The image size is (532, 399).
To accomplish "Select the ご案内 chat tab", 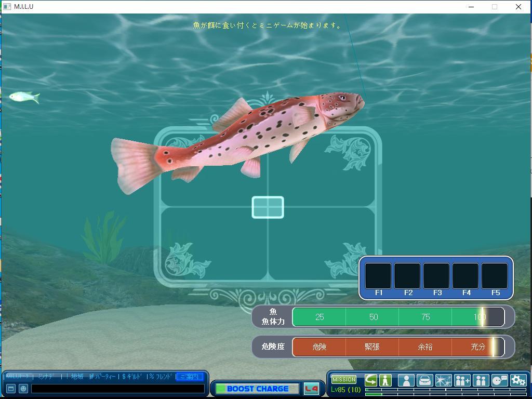I will pos(189,377).
